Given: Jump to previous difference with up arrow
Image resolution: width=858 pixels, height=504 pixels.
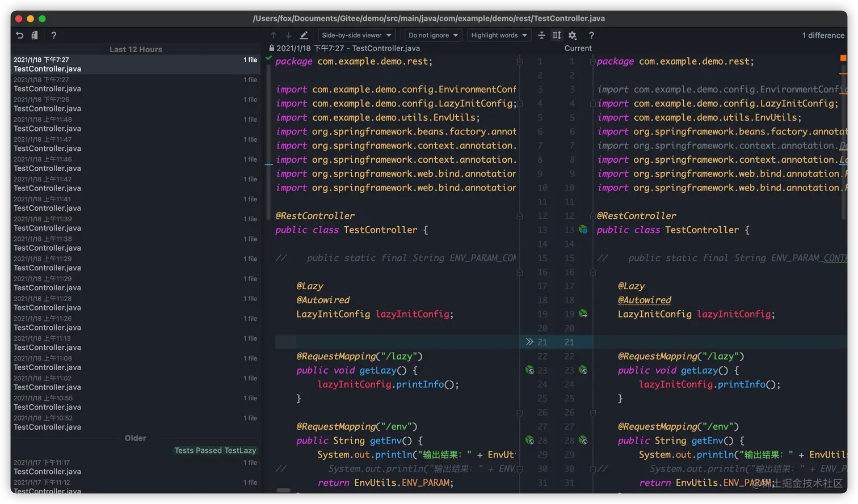Looking at the screenshot, I should tap(274, 35).
